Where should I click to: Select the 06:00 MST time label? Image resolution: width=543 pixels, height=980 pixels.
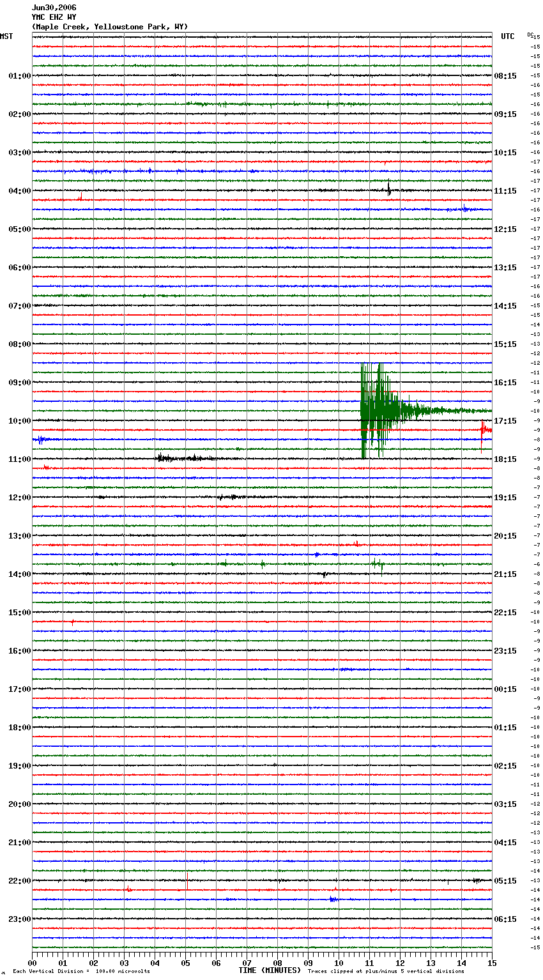point(20,268)
